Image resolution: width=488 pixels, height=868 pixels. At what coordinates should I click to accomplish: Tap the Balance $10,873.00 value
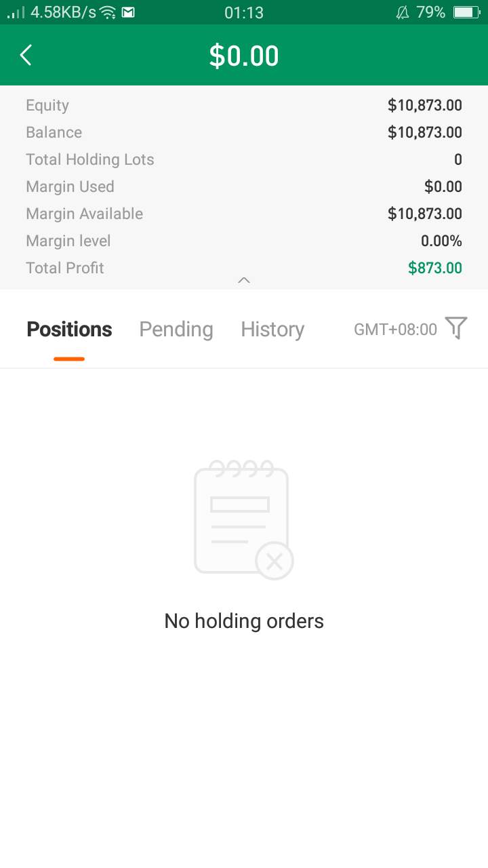coord(425,132)
